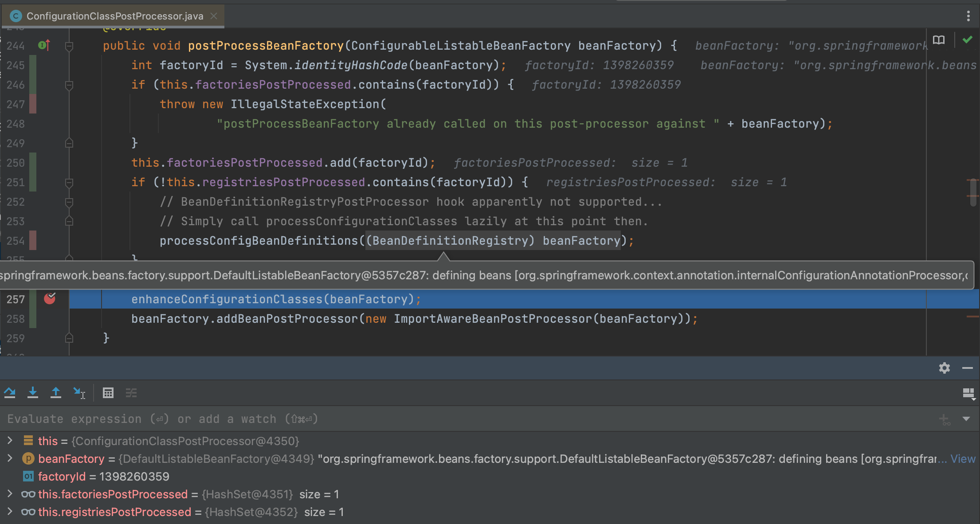Collapse the method fold marker at line 244
Image resolution: width=980 pixels, height=524 pixels.
click(x=69, y=46)
